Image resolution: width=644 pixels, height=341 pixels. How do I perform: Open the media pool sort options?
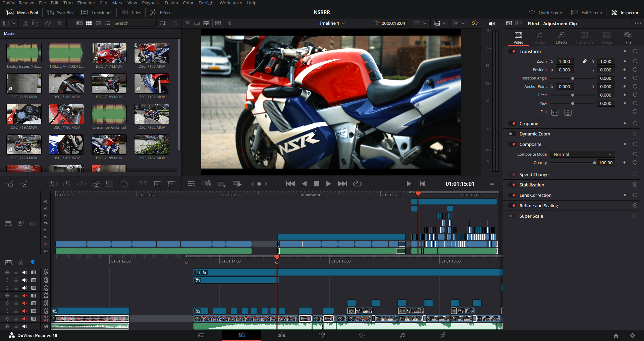pyautogui.click(x=163, y=23)
